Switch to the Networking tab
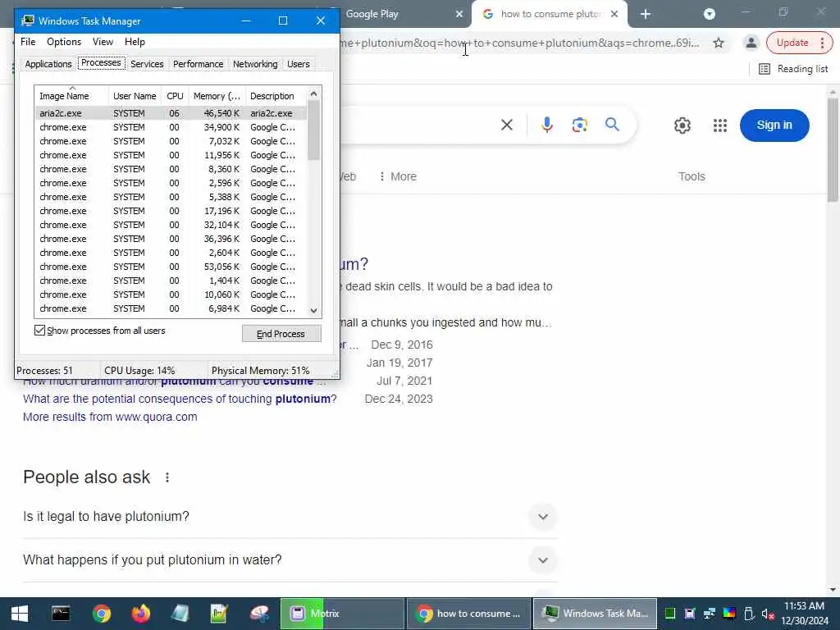Viewport: 840px width, 630px height. 255,64
